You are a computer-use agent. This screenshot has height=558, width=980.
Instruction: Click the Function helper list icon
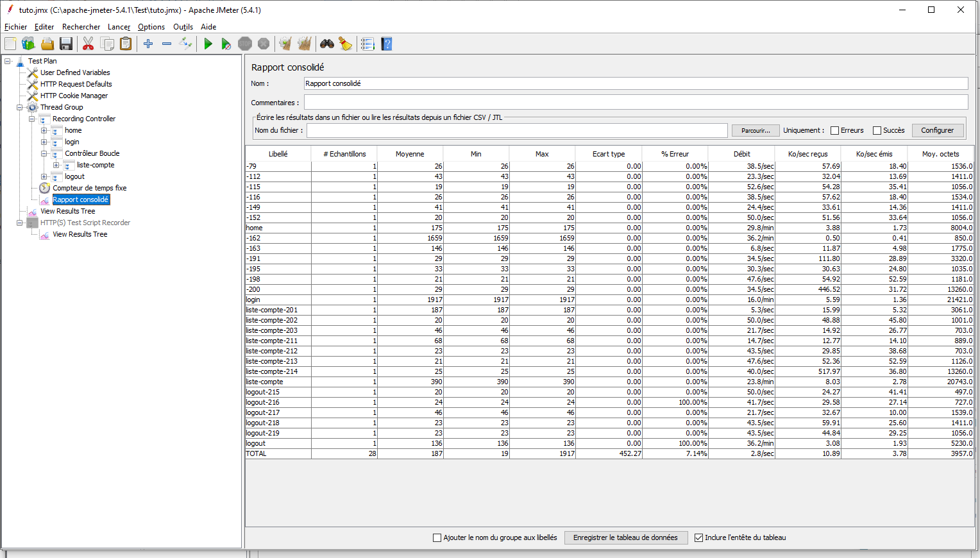pyautogui.click(x=367, y=44)
